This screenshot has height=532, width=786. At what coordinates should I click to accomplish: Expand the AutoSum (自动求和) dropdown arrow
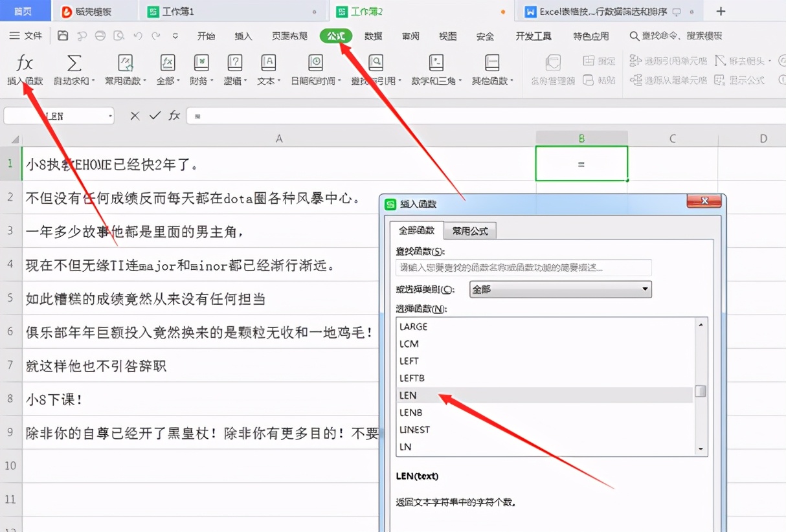click(x=93, y=82)
